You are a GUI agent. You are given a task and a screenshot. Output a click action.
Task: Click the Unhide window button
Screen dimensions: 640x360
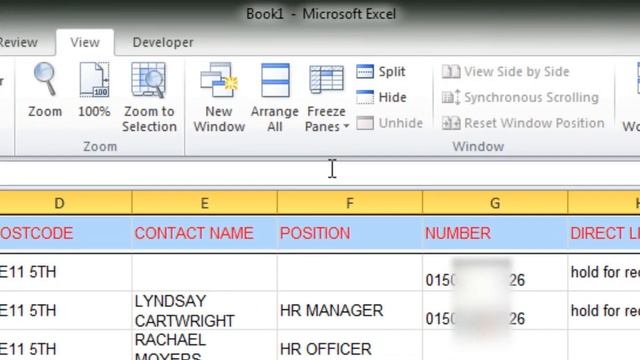click(x=389, y=123)
